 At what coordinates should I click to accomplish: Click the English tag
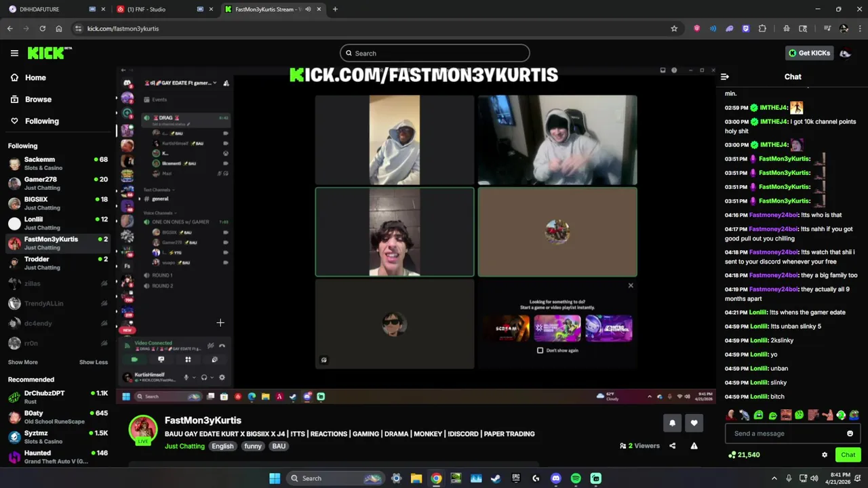(222, 446)
